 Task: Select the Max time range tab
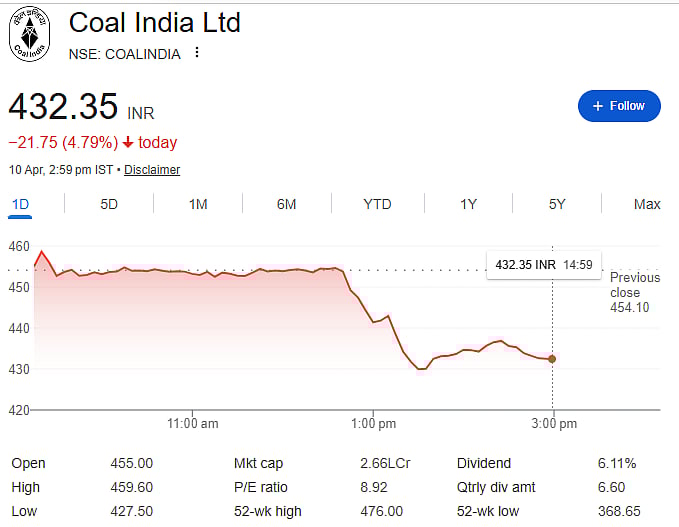pos(647,204)
